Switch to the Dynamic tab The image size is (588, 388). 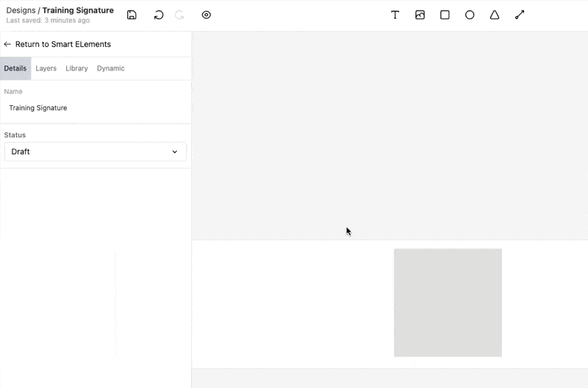pyautogui.click(x=111, y=68)
